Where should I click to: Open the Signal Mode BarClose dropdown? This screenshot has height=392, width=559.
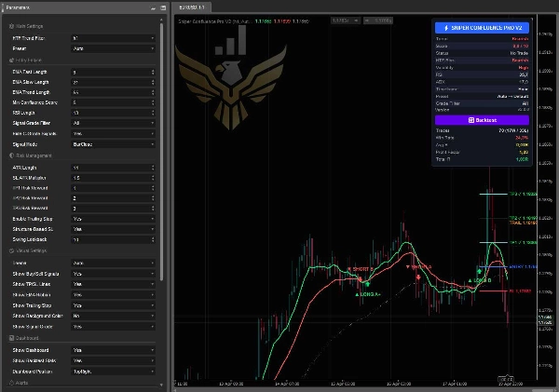(113, 144)
